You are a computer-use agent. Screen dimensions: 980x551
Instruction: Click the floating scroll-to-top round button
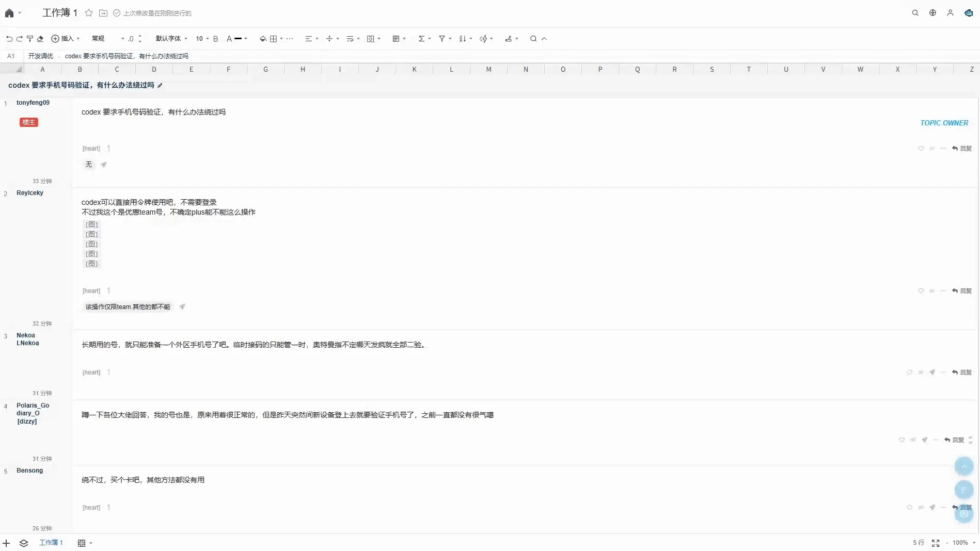964,466
